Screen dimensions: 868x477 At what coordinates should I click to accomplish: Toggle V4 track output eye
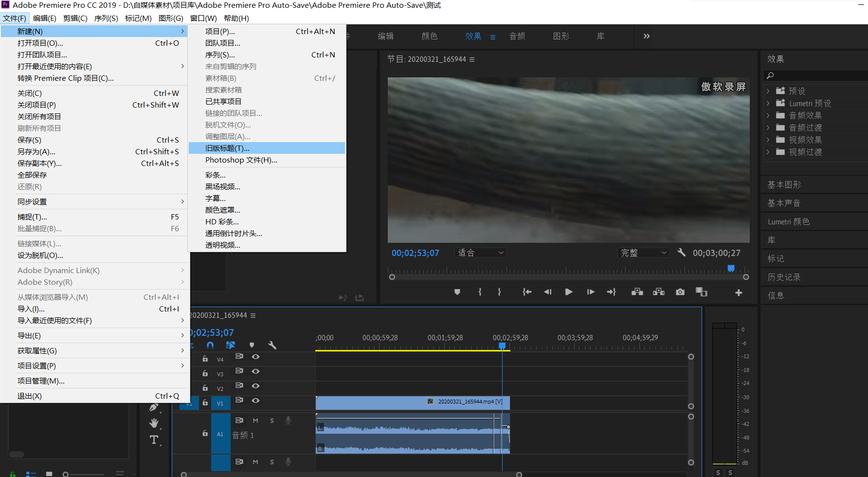[255, 357]
